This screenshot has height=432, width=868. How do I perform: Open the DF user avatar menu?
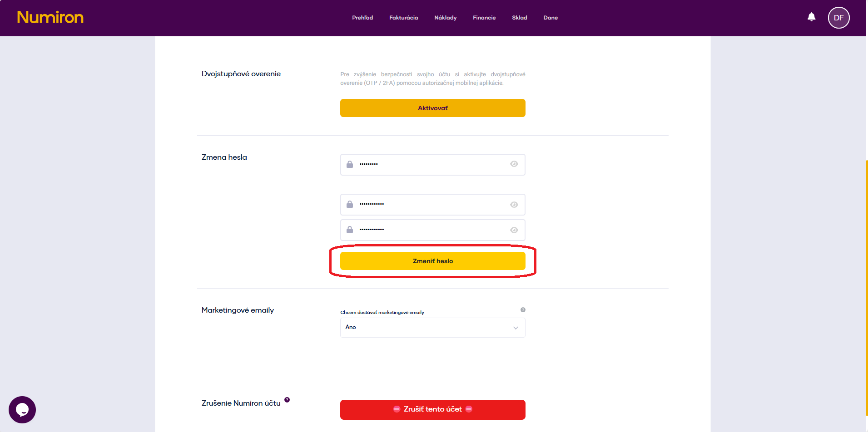(x=838, y=18)
